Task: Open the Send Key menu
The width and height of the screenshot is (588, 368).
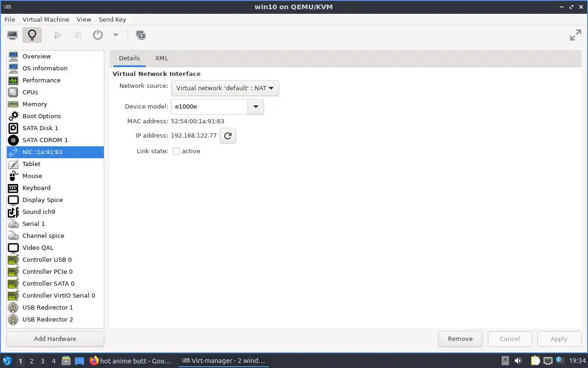Action: (x=112, y=19)
